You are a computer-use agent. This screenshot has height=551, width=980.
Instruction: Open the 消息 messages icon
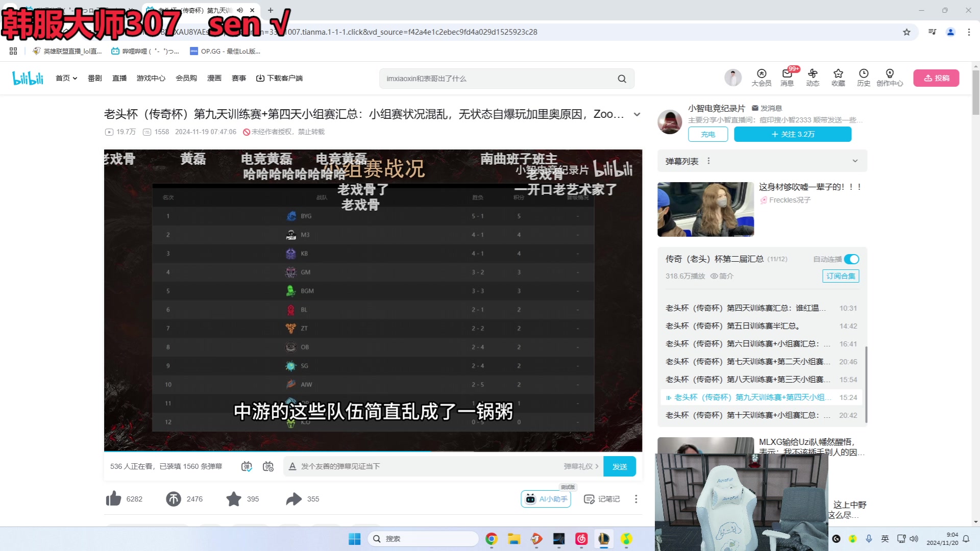pos(787,78)
